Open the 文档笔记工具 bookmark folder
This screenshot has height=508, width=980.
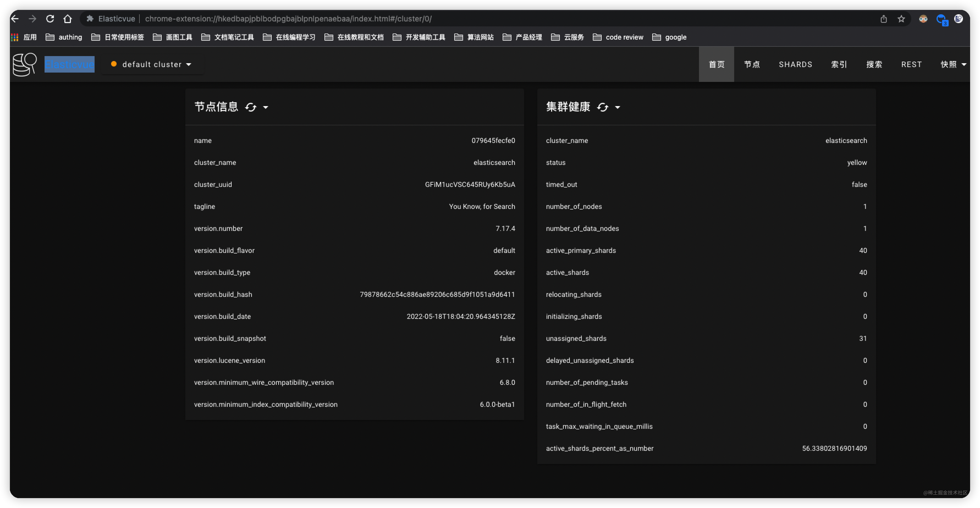[x=227, y=37]
